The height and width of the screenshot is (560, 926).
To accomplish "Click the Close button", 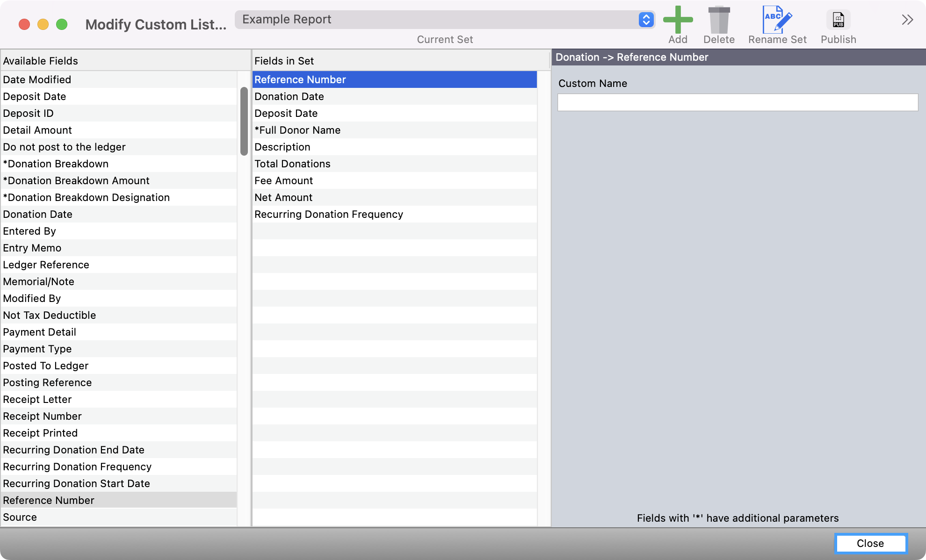I will 870,543.
